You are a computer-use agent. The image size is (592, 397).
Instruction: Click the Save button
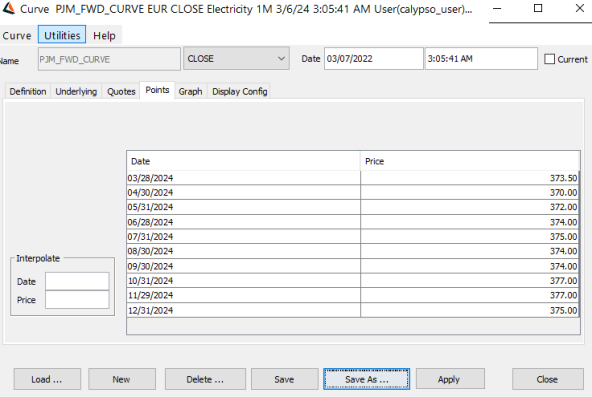(x=284, y=379)
